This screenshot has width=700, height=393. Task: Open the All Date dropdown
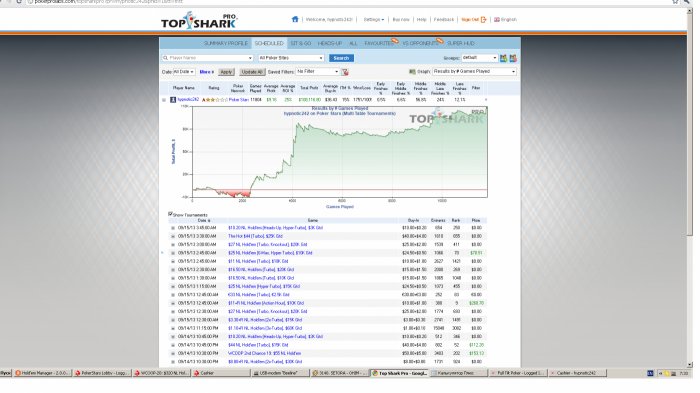click(183, 71)
